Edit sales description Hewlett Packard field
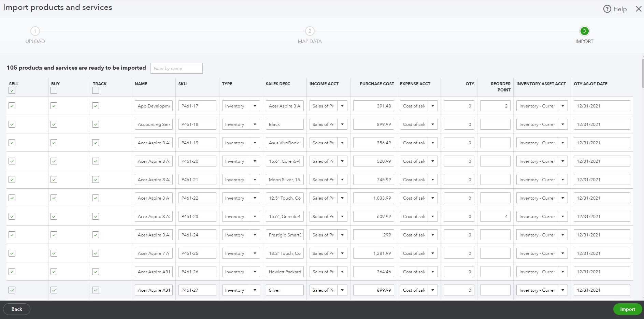The height and width of the screenshot is (319, 644). (285, 272)
